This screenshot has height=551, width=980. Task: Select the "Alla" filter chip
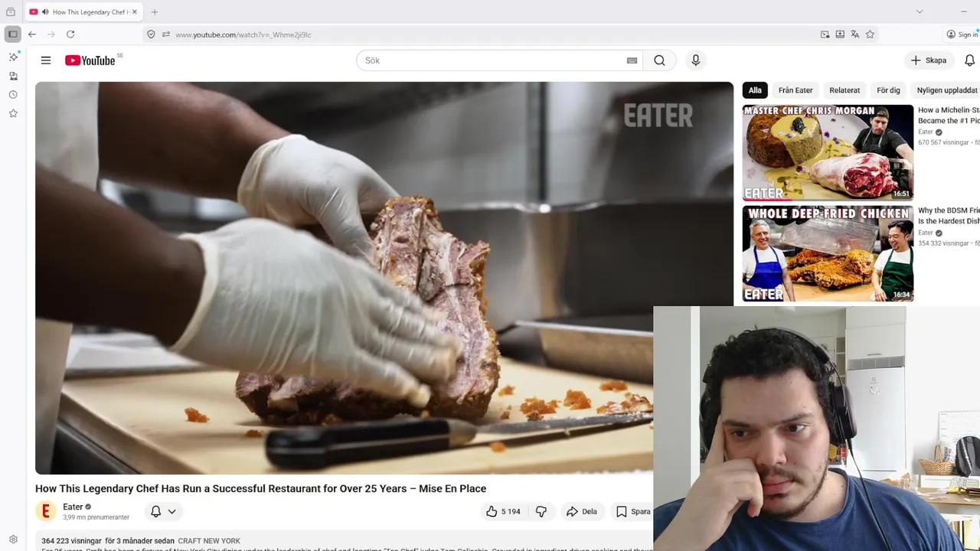click(755, 90)
